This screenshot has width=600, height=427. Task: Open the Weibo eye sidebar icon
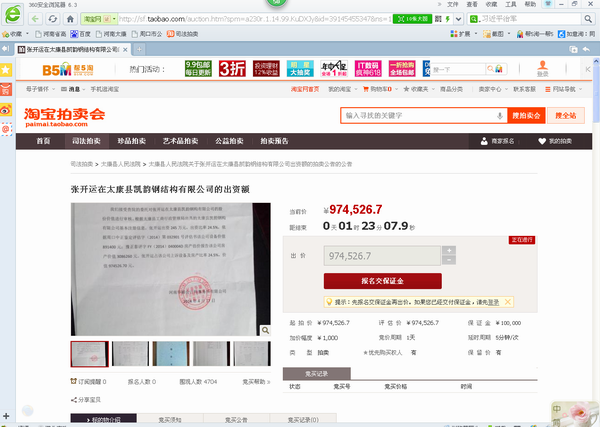[x=6, y=110]
